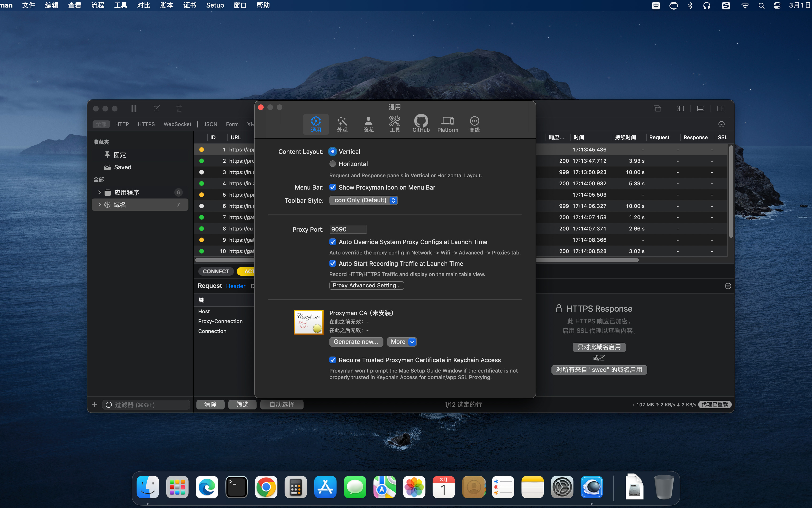Select Horizontal content layout
The image size is (812, 508).
click(332, 164)
